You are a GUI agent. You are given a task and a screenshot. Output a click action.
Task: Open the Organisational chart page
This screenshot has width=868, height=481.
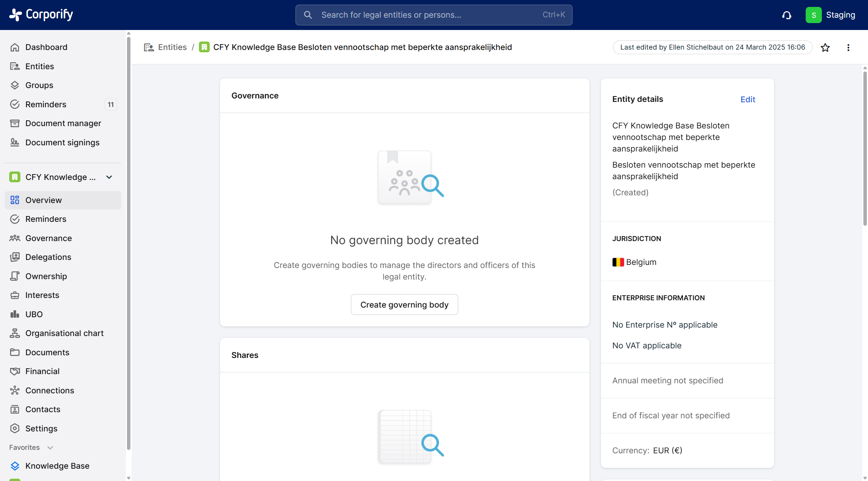pyautogui.click(x=64, y=333)
